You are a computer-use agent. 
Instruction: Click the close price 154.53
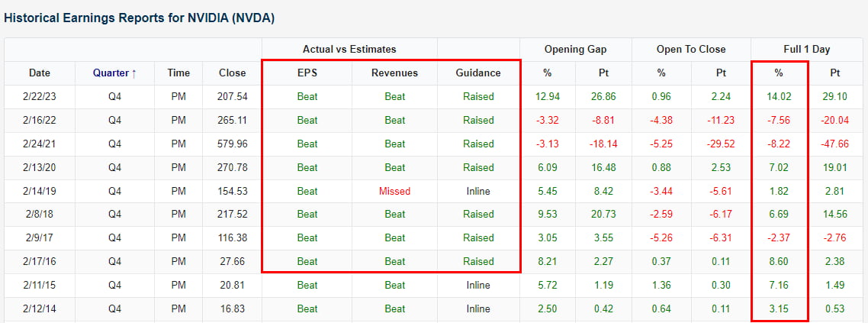click(x=232, y=191)
